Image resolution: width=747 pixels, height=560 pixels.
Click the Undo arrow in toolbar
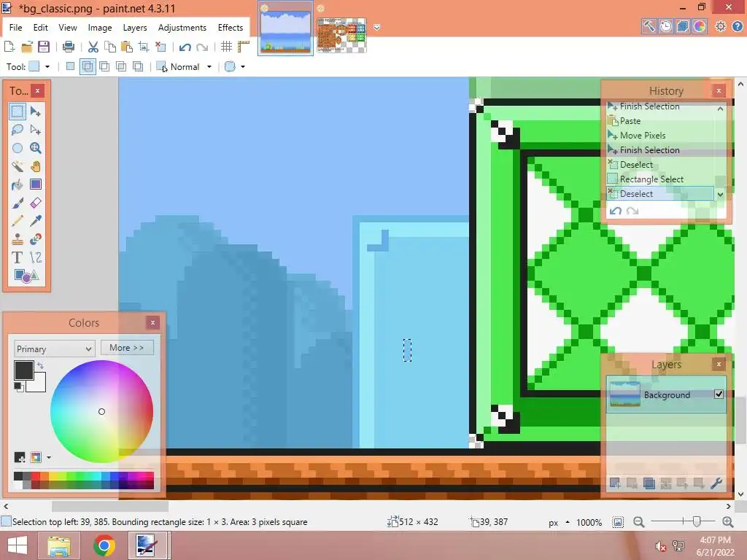pos(185,47)
